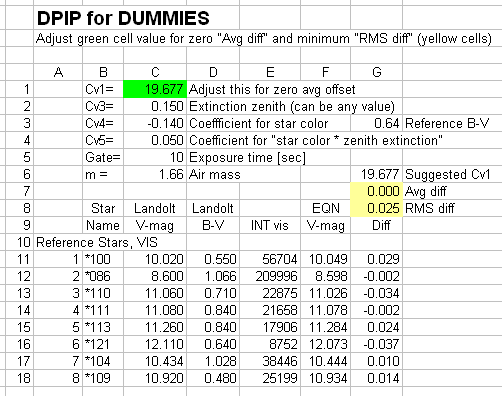Click row number 1
This screenshot has width=502, height=396.
click(27, 89)
